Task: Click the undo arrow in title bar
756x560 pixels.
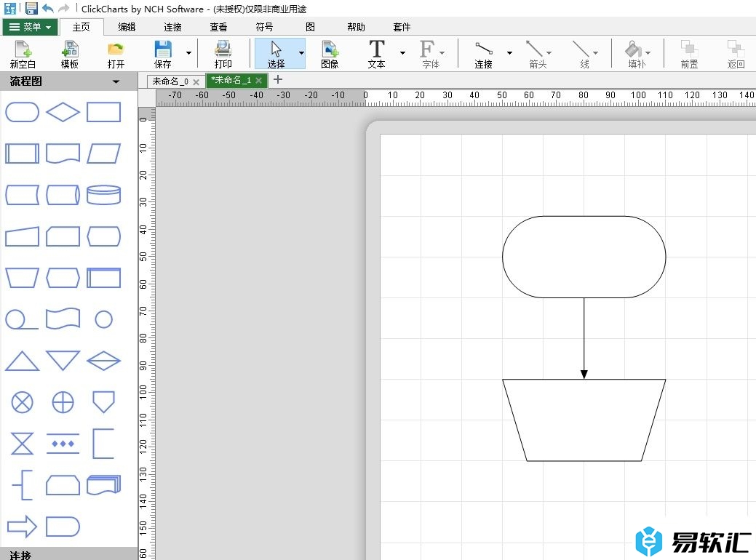Action: pyautogui.click(x=48, y=8)
